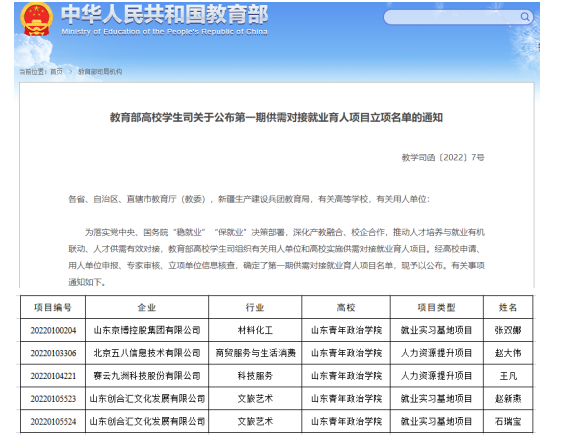
Task: Click the 北京五八信息技术有限公司 cell
Action: 147,353
